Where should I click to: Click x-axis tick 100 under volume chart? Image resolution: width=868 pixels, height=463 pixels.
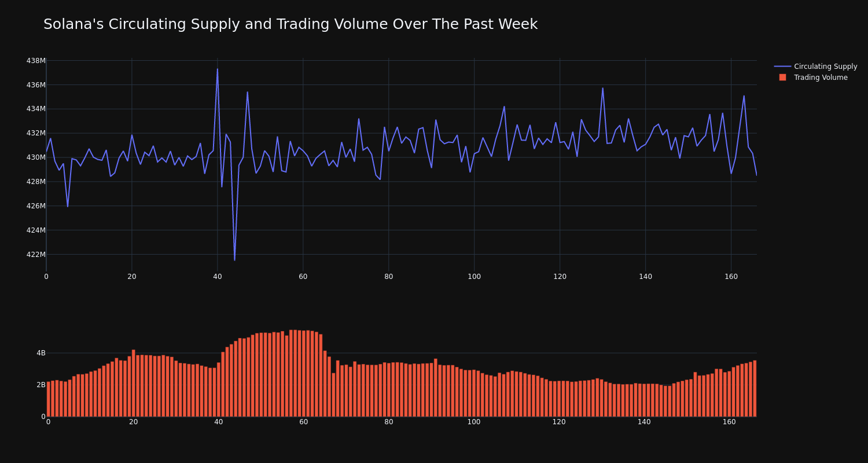tap(474, 422)
